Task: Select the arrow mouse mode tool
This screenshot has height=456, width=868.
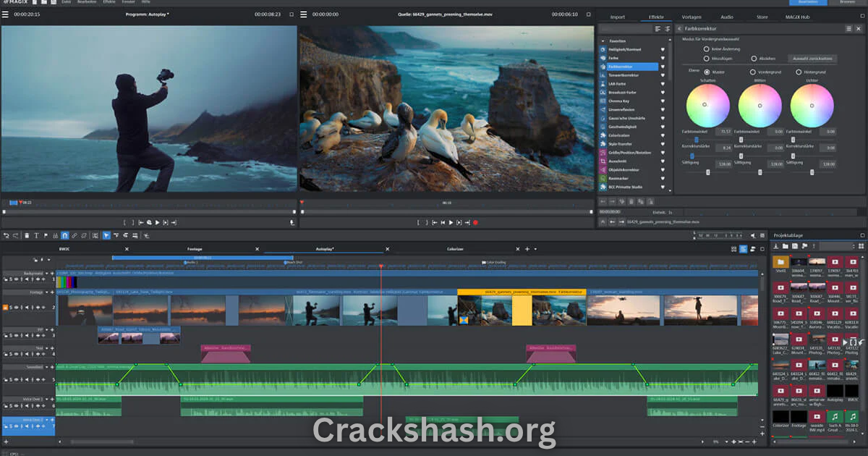Action: pos(106,235)
